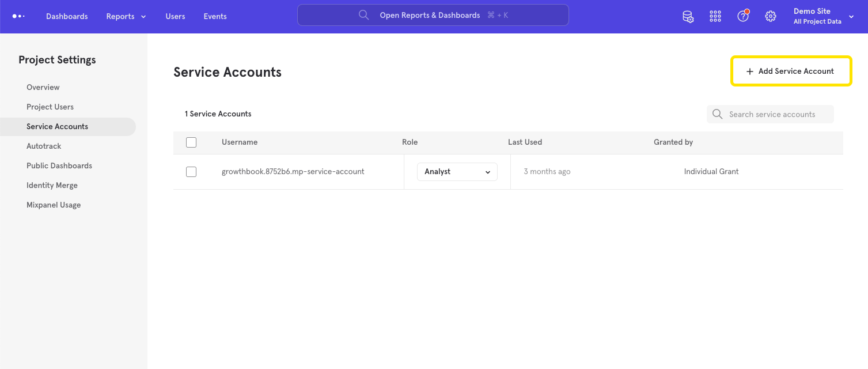Check the growthbook service account row
Screen dimensions: 868x369
point(191,172)
